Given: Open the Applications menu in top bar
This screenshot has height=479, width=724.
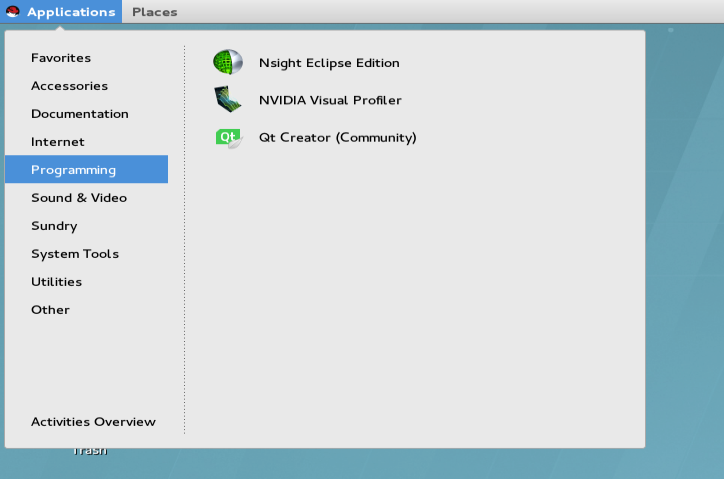Looking at the screenshot, I should (x=61, y=12).
